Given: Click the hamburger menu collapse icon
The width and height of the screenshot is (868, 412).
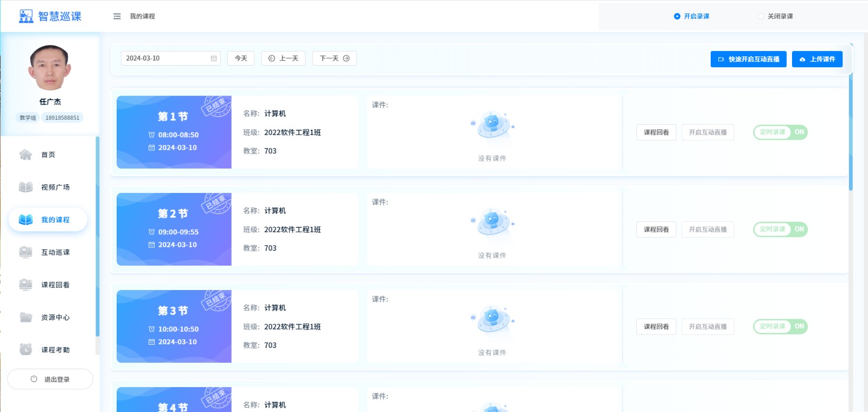Looking at the screenshot, I should click(x=117, y=16).
